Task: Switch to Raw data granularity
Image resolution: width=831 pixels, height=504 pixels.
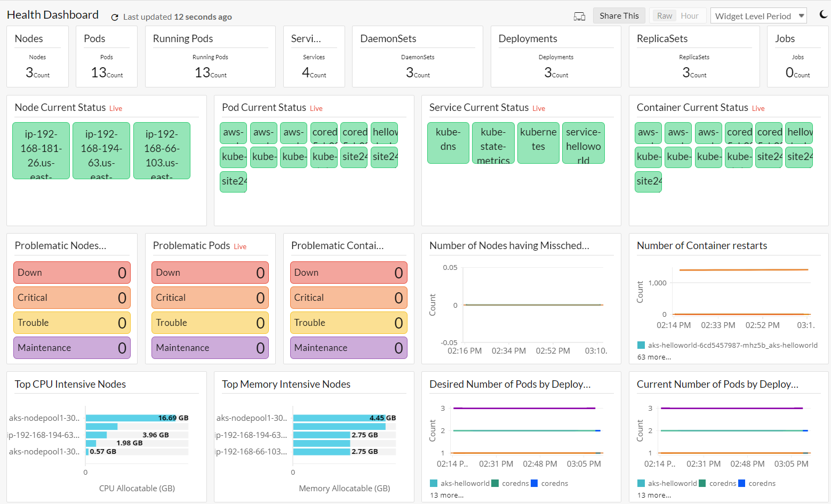Action: (665, 16)
